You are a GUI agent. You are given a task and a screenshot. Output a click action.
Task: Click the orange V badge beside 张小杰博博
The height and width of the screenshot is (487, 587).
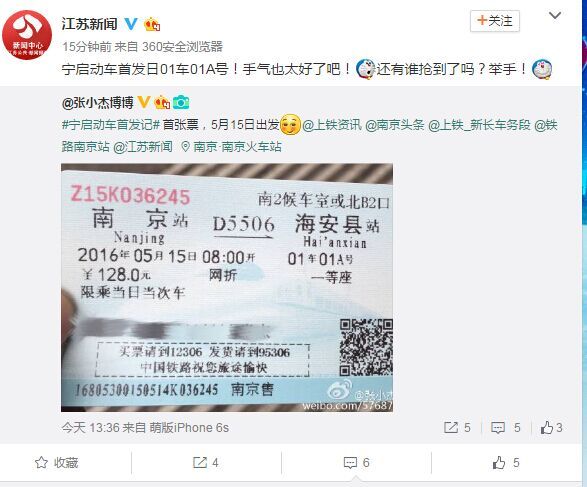click(144, 102)
